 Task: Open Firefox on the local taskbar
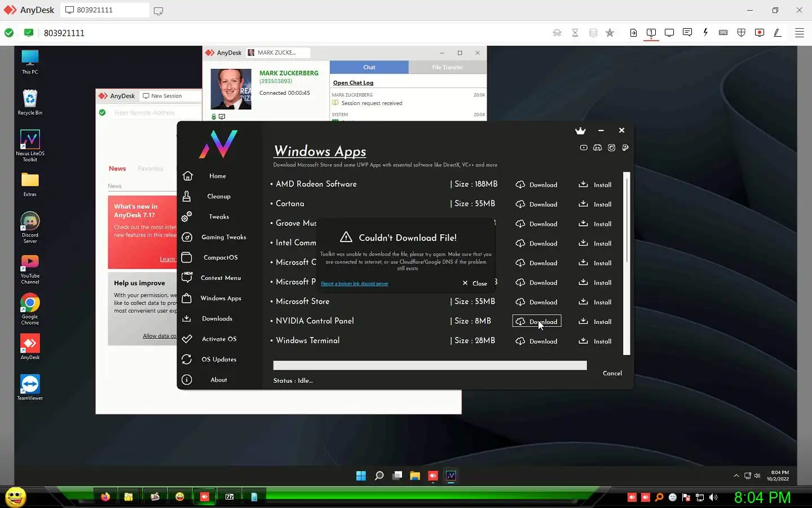105,497
